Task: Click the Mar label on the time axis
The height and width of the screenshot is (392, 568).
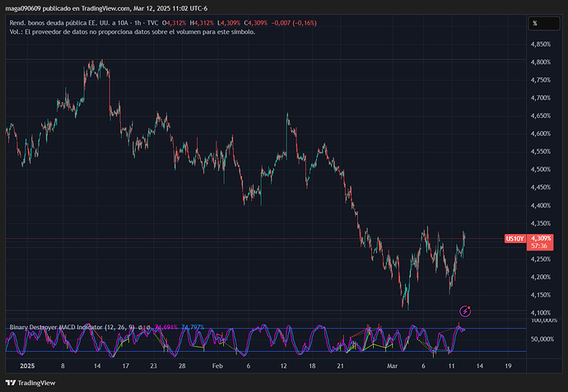Action: (393, 366)
